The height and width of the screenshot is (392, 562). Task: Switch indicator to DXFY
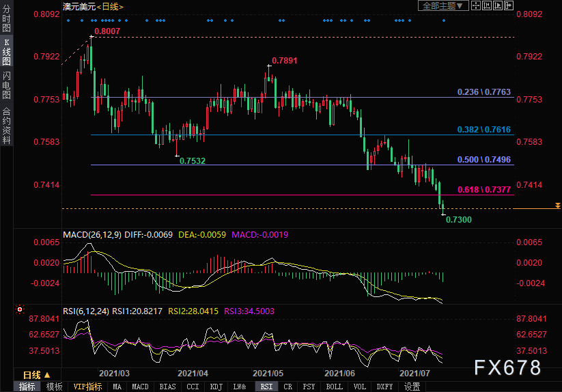click(x=384, y=387)
